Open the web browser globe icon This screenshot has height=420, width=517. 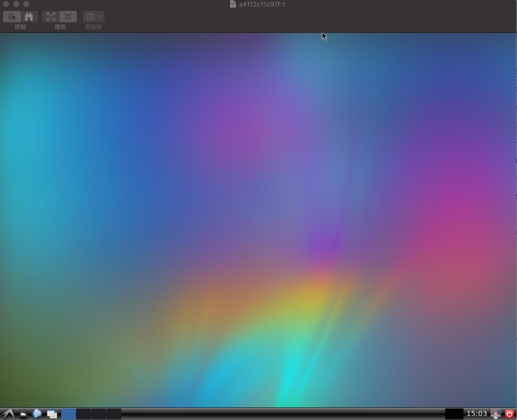[x=37, y=414]
